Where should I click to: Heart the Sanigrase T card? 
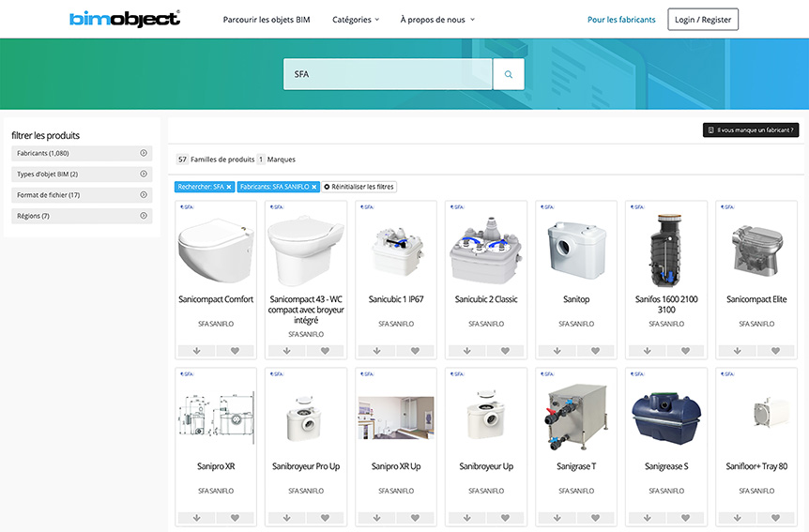[595, 518]
